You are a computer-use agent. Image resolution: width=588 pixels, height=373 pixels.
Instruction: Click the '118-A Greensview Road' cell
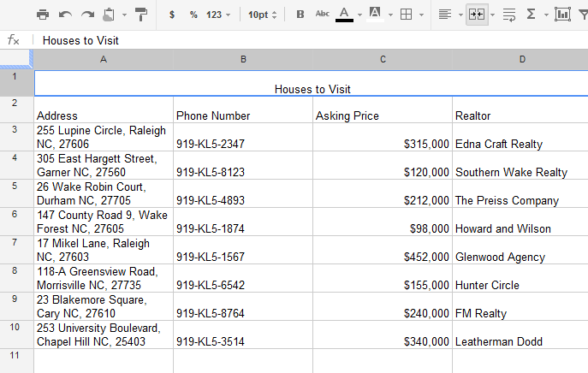click(x=104, y=278)
